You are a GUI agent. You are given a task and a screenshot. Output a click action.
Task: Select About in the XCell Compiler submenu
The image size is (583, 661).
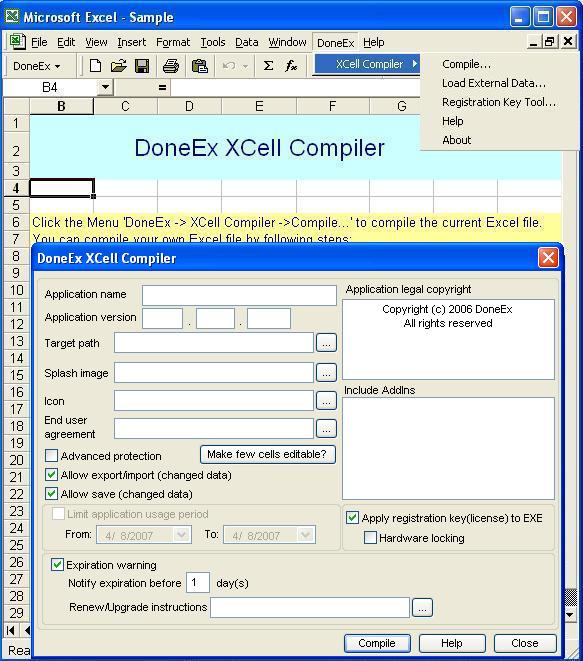pyautogui.click(x=457, y=140)
